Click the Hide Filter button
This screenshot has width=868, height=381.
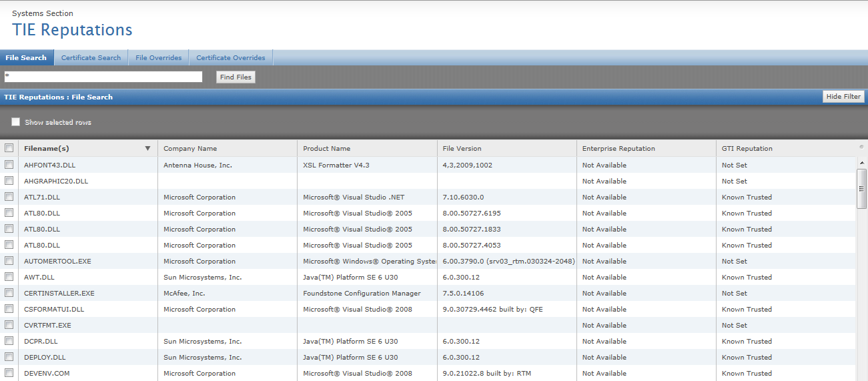tap(843, 97)
